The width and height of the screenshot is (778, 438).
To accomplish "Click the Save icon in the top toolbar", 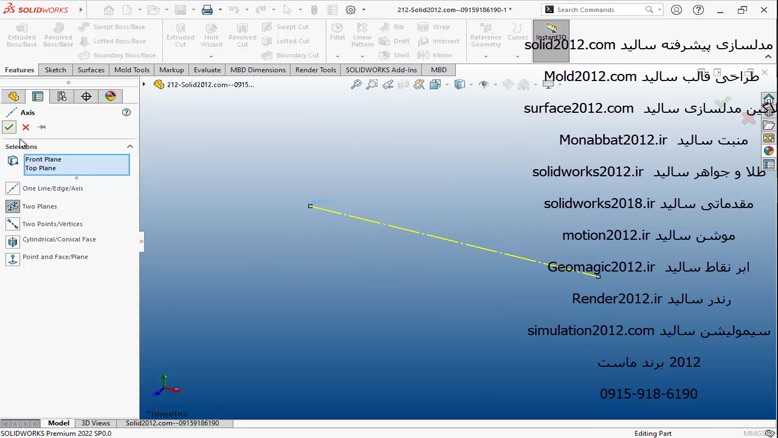I will click(x=181, y=9).
